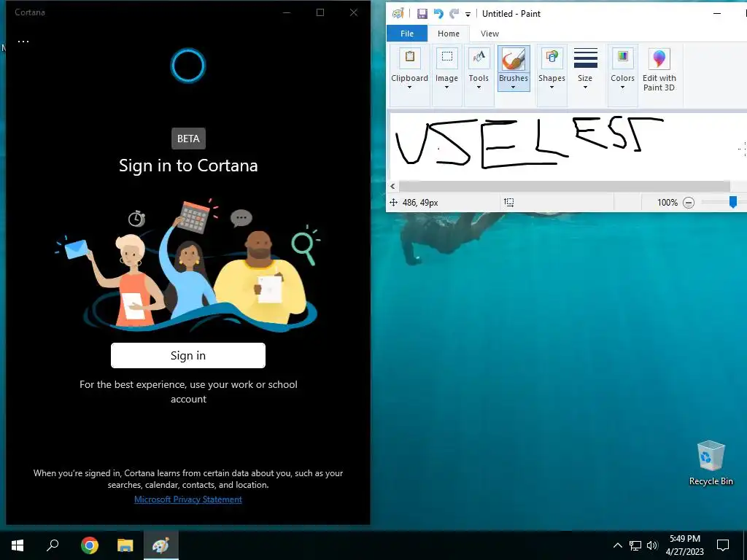Viewport: 747px width, 560px height.
Task: Click the selection size icon in Paint's status bar
Action: click(x=508, y=203)
